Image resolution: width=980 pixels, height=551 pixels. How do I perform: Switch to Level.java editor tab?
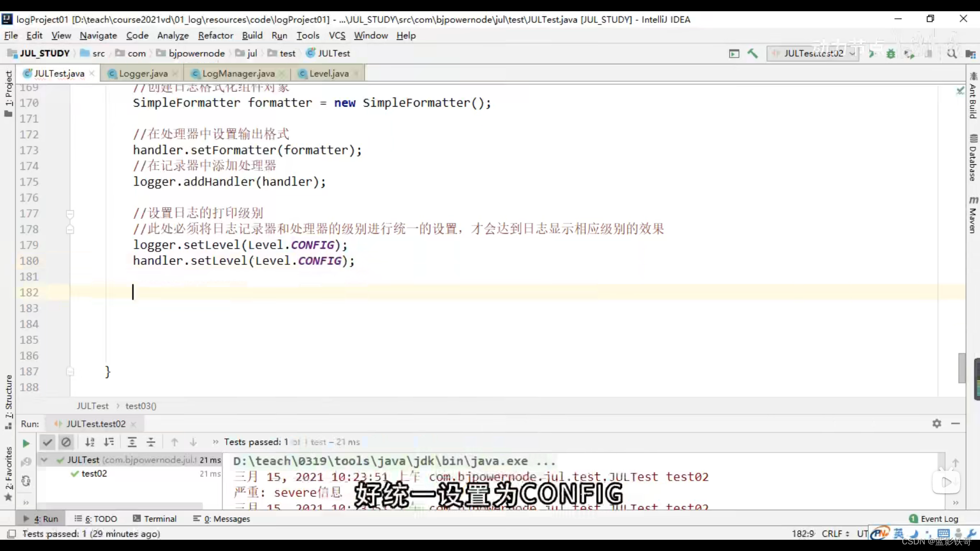pos(329,73)
